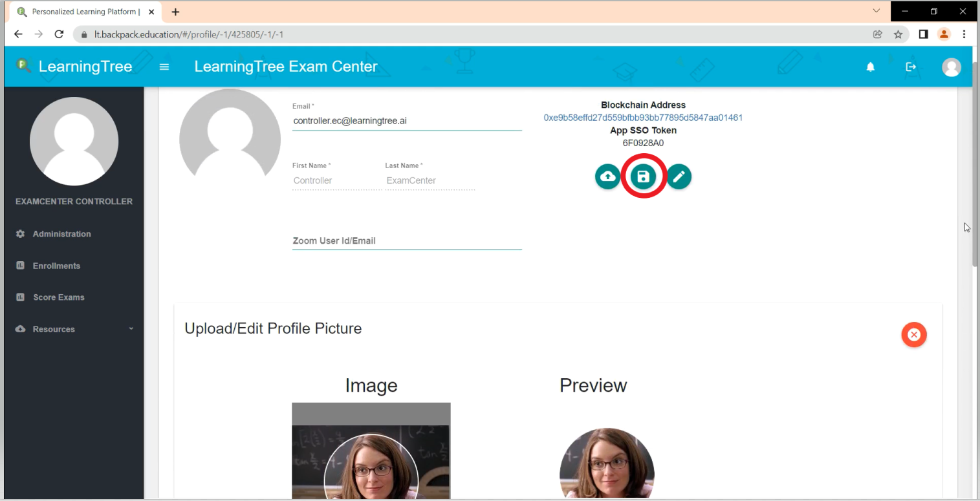Viewport: 980px width, 501px height.
Task: Open Chrome tab search dropdown
Action: [877, 11]
